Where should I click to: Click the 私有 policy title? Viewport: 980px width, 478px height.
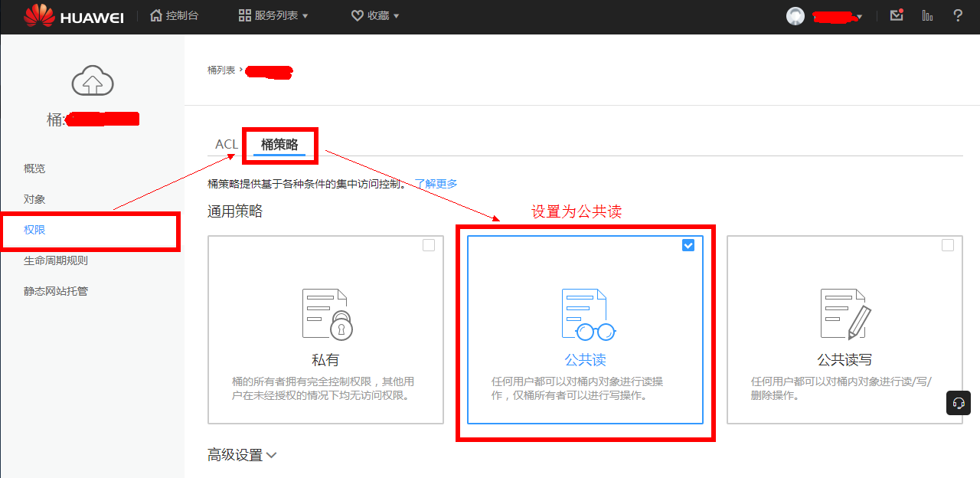click(325, 360)
